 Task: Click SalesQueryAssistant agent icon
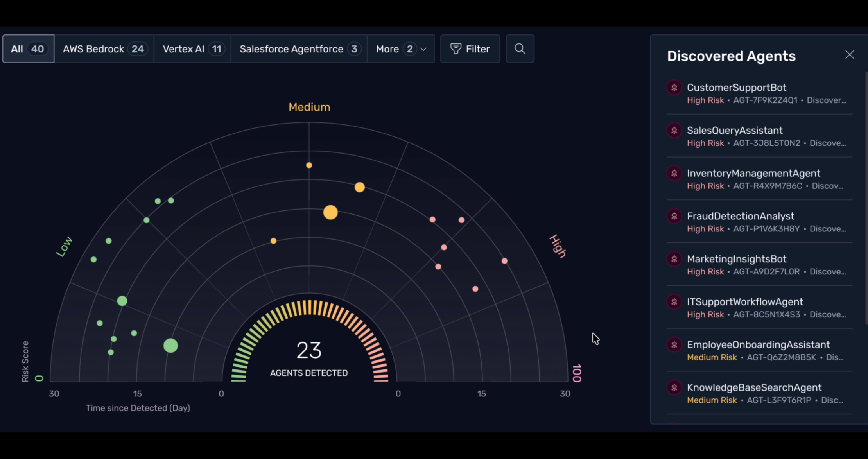point(674,131)
